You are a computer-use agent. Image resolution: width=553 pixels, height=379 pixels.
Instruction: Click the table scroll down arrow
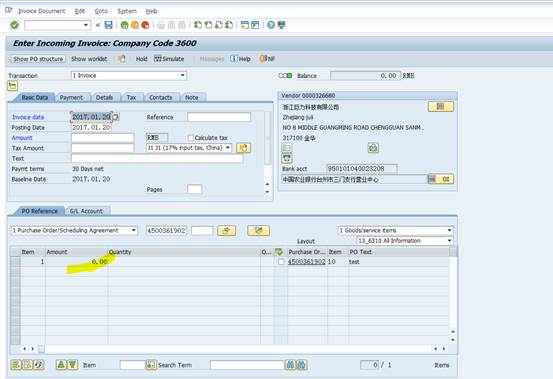click(x=453, y=340)
